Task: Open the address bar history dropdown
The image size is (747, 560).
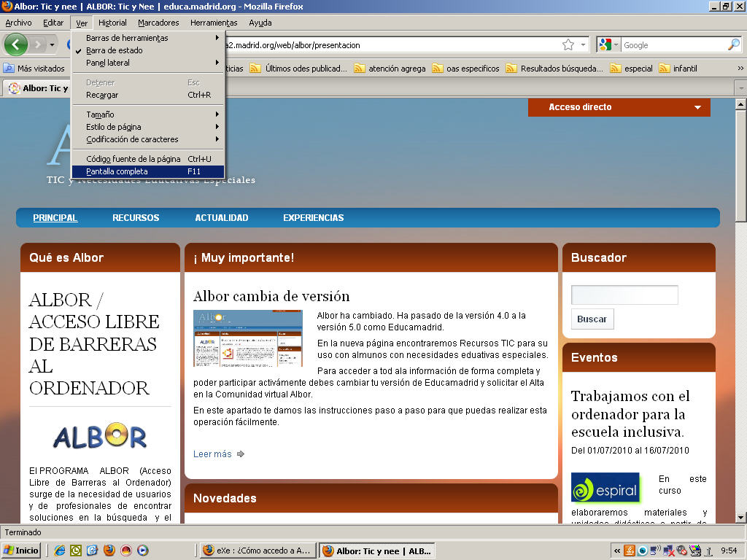Action: coord(583,44)
